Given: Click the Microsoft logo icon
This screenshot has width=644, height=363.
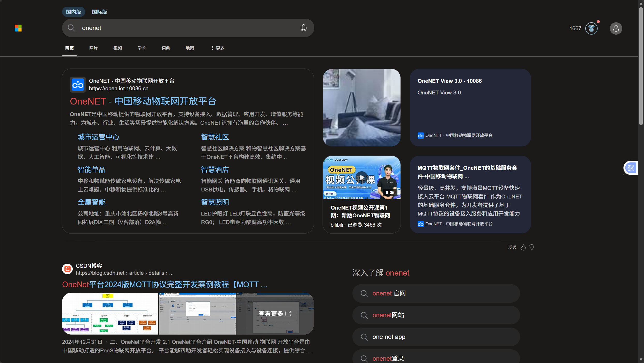Looking at the screenshot, I should click(x=18, y=28).
